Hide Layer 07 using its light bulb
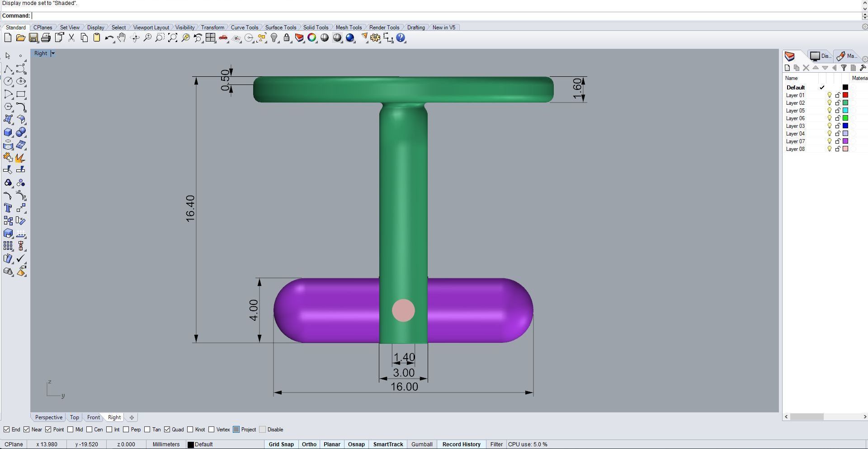 (x=830, y=141)
